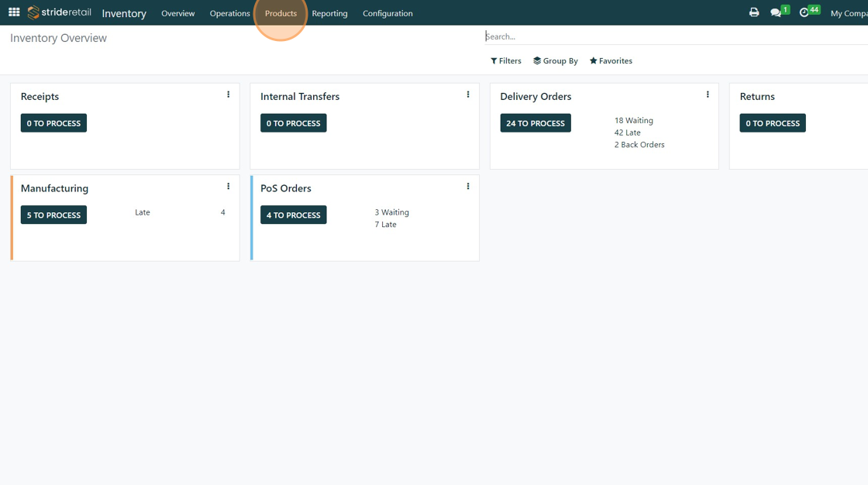Open PoS Orders card three-dot menu
Image resolution: width=868 pixels, height=485 pixels.
click(468, 187)
